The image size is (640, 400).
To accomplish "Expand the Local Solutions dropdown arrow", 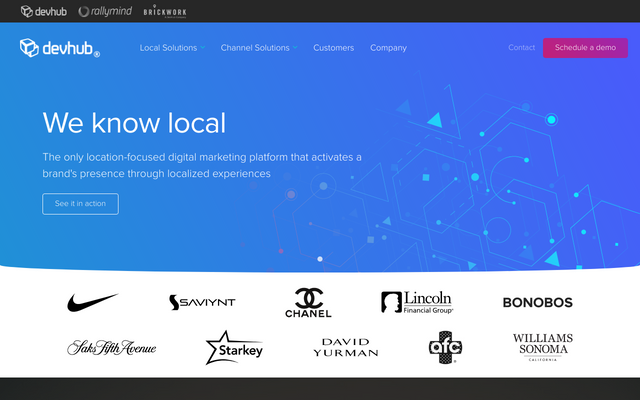I will pyautogui.click(x=203, y=48).
